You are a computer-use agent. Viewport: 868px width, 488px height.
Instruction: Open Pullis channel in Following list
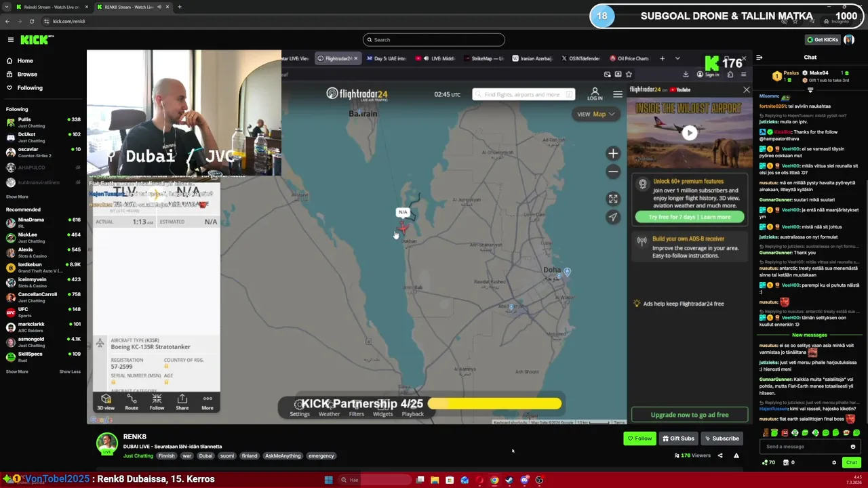coord(43,122)
